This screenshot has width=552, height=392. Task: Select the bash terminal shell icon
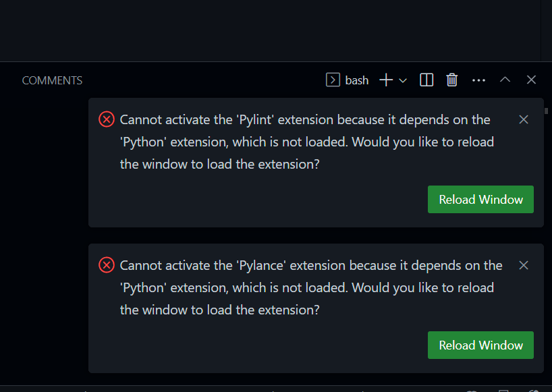click(333, 80)
